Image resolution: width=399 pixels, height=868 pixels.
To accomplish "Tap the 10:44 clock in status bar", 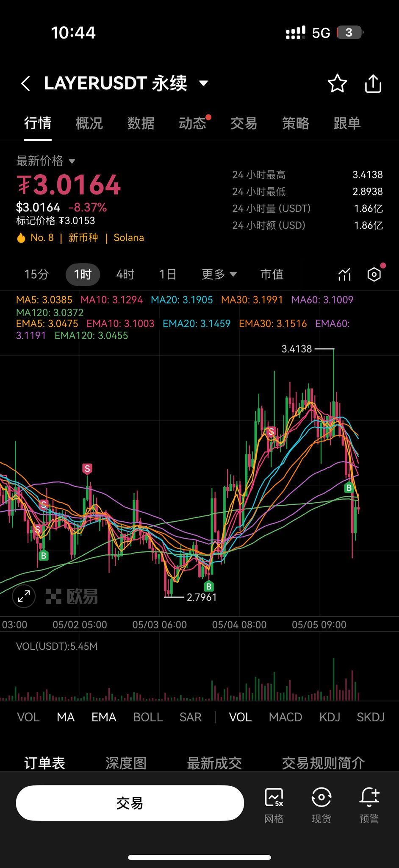I will click(x=73, y=33).
